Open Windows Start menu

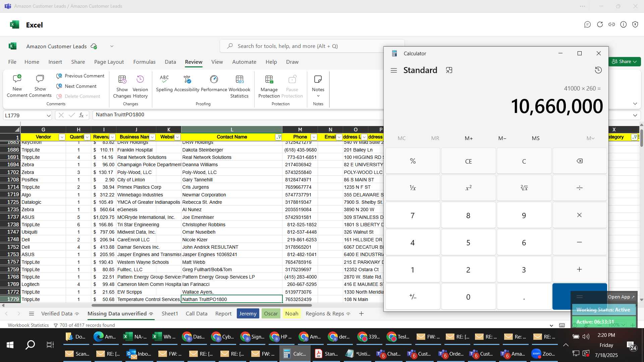click(x=10, y=345)
